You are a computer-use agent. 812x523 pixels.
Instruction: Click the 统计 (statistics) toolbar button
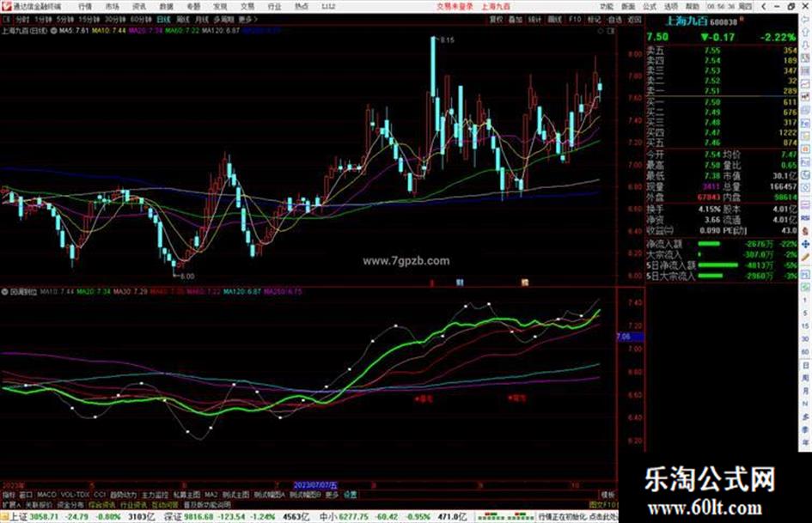click(535, 20)
